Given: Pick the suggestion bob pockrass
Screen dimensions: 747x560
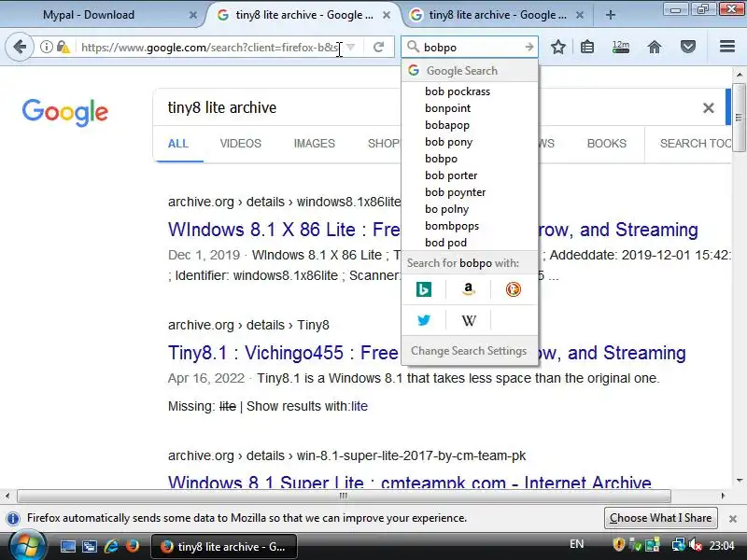Looking at the screenshot, I should pos(470,91).
